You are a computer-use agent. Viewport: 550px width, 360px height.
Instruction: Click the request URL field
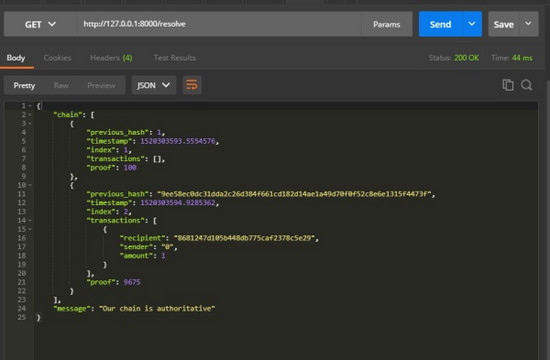219,24
